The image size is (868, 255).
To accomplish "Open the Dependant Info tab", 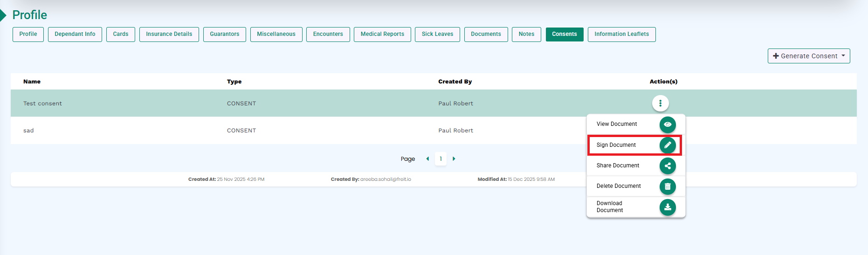I will pos(75,34).
